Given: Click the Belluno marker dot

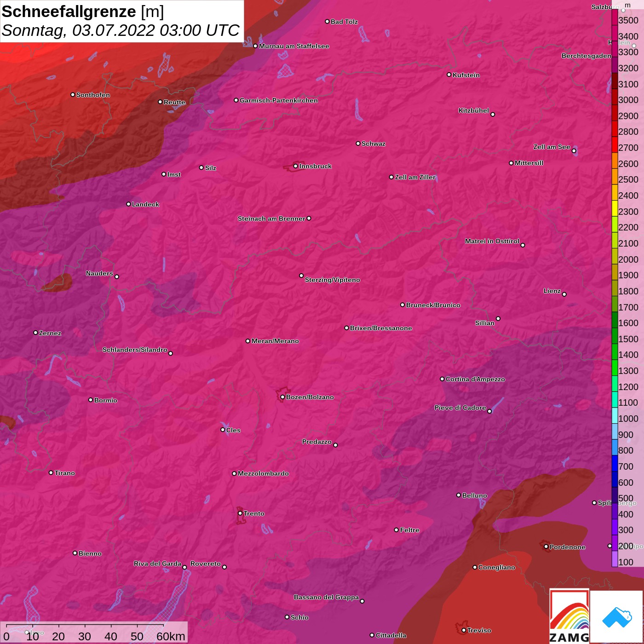Looking at the screenshot, I should pyautogui.click(x=459, y=495).
